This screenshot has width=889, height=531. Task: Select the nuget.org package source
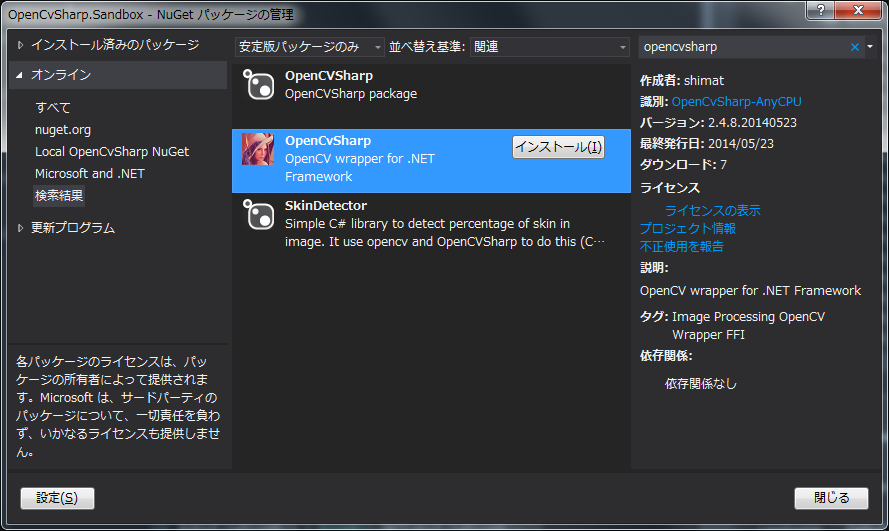point(63,130)
